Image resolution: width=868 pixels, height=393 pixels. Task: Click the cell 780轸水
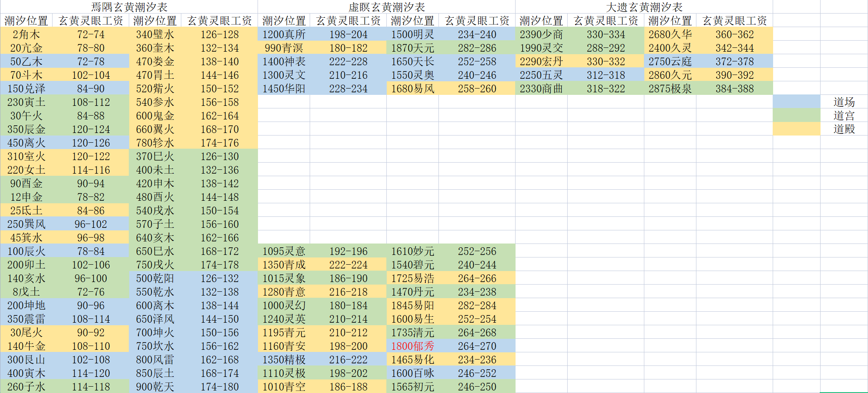[155, 142]
